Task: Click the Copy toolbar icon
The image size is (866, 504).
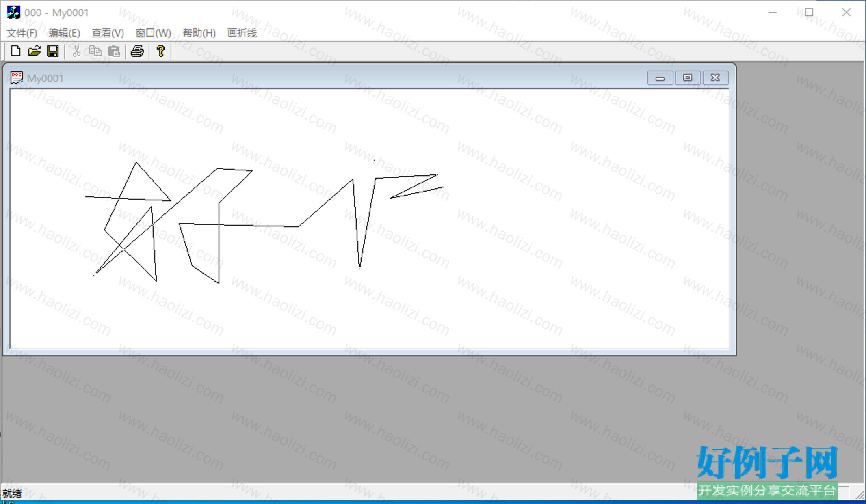Action: click(x=95, y=51)
